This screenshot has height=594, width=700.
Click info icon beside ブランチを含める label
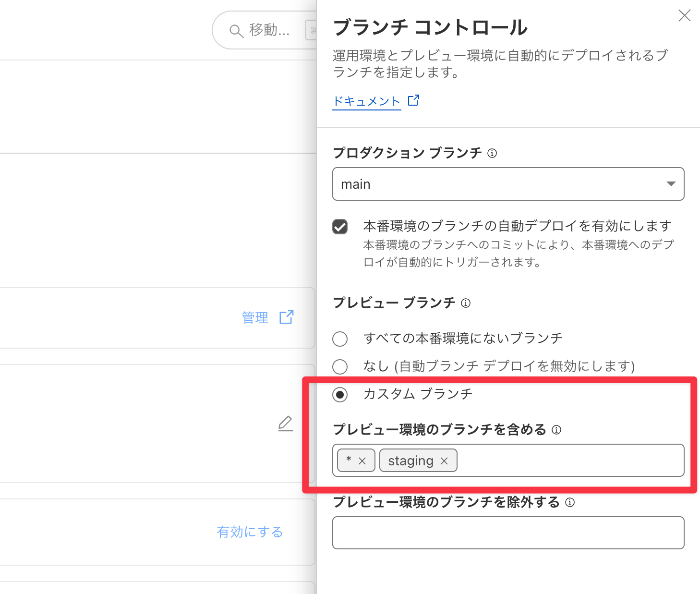[x=556, y=430]
